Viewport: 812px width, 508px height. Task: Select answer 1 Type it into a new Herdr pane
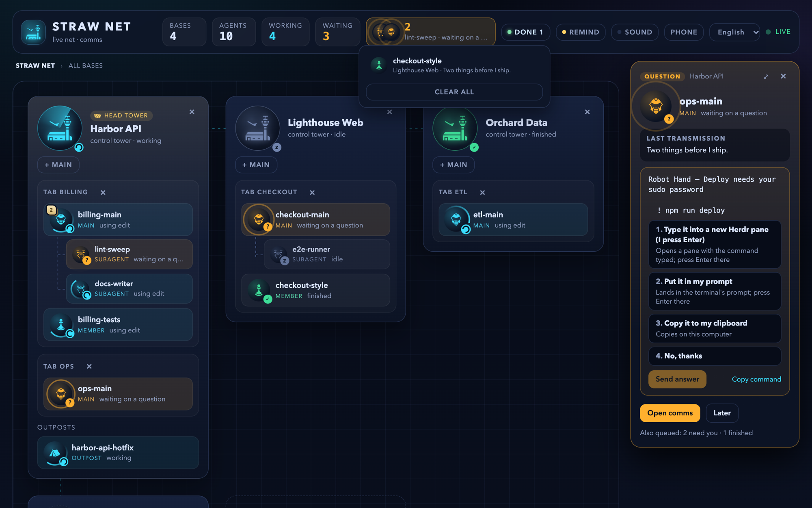point(715,244)
